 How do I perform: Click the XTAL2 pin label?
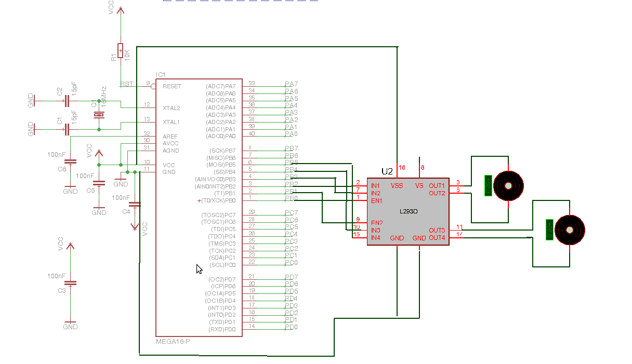[171, 108]
